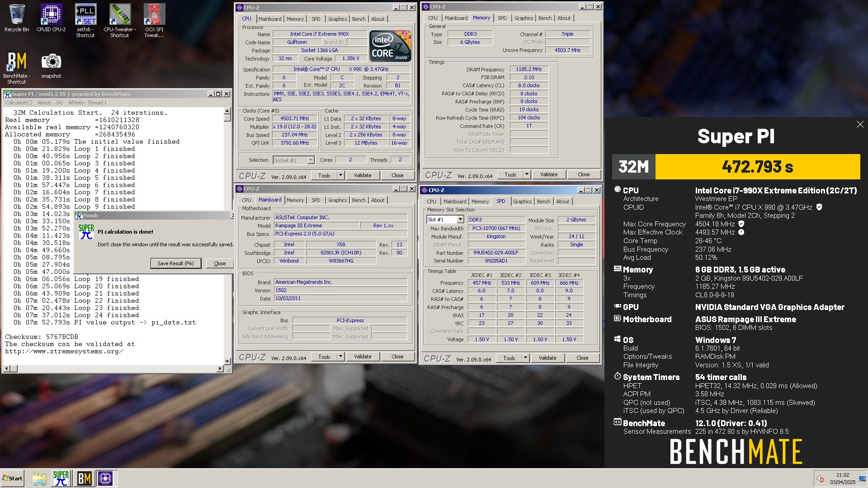Image resolution: width=868 pixels, height=488 pixels.
Task: Open Tools dropdown arrow in CPU tab window
Action: [x=340, y=175]
